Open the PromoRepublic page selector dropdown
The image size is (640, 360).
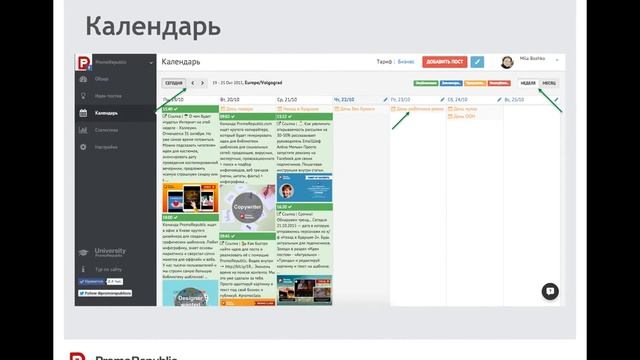coord(124,62)
